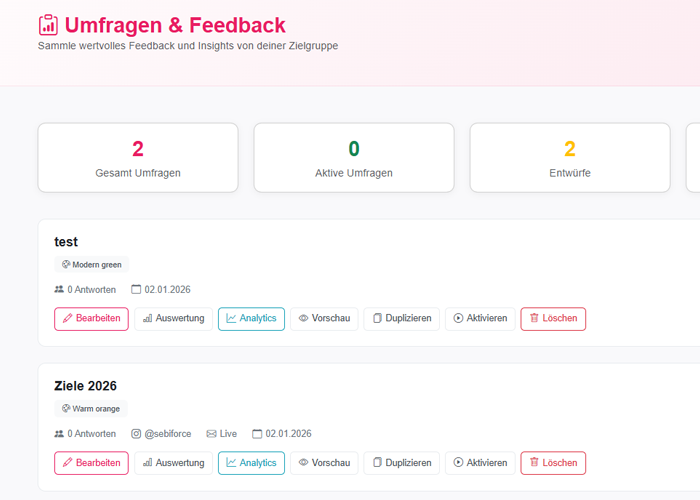Duplicate the test survey
This screenshot has width=700, height=500.
[x=401, y=319]
